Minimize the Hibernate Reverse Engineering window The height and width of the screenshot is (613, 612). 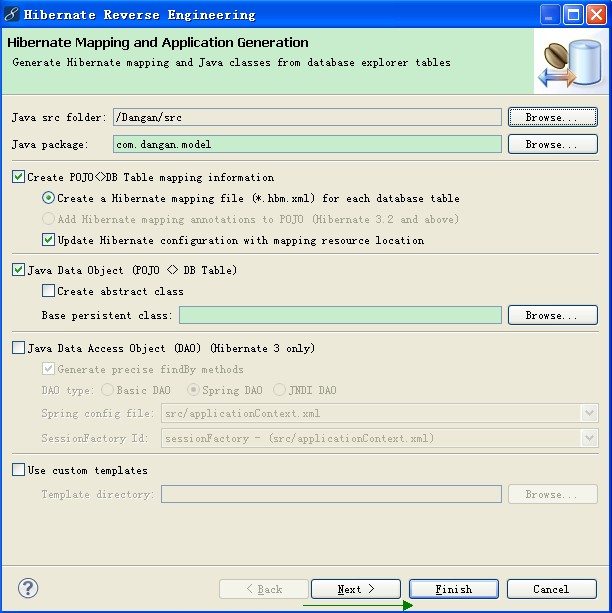pos(549,15)
